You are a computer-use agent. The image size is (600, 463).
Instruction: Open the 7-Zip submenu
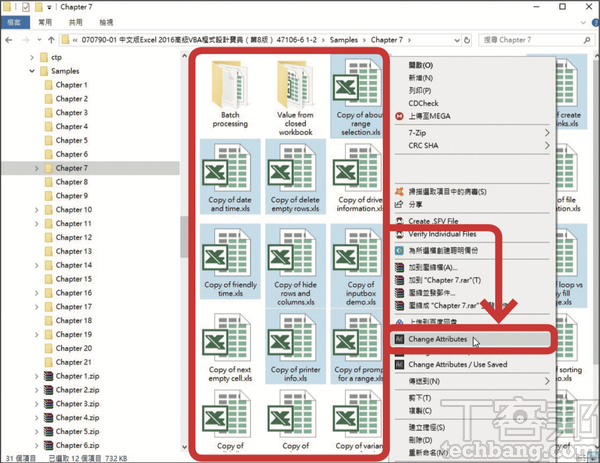pos(472,133)
